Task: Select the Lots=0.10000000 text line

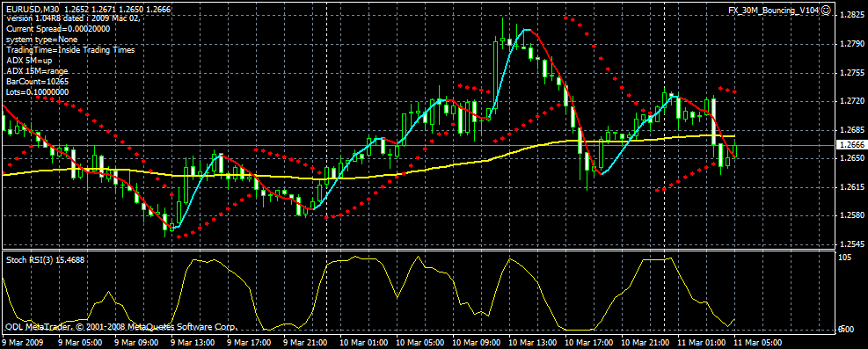Action: click(38, 91)
